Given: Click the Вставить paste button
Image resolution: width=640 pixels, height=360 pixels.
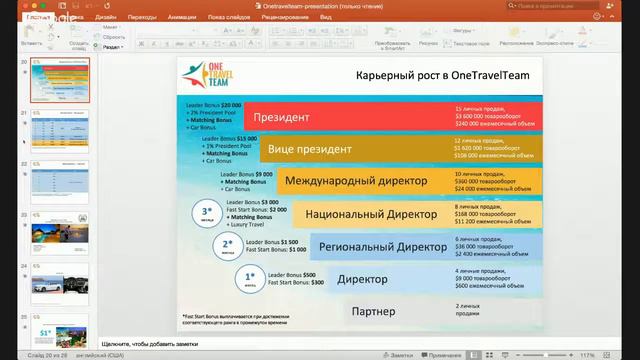Looking at the screenshot, I should tap(31, 35).
